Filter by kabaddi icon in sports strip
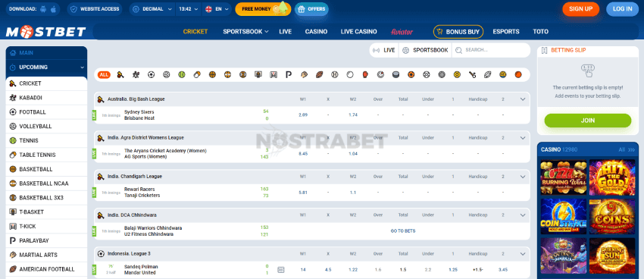This screenshot has height=279, width=644. (x=136, y=75)
